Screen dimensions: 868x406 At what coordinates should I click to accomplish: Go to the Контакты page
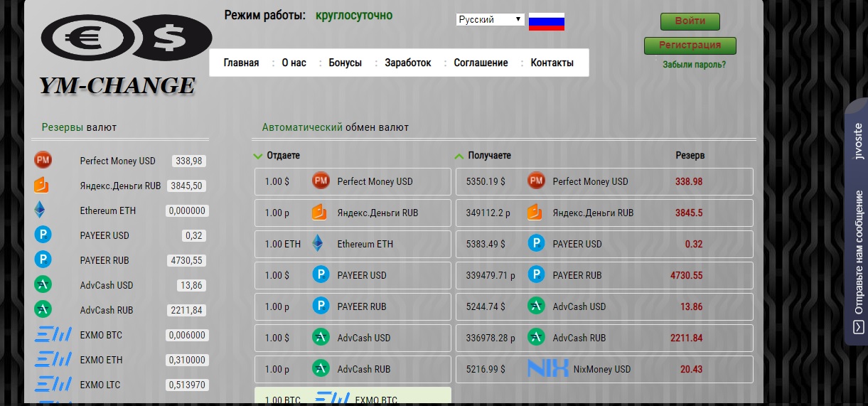pyautogui.click(x=552, y=63)
